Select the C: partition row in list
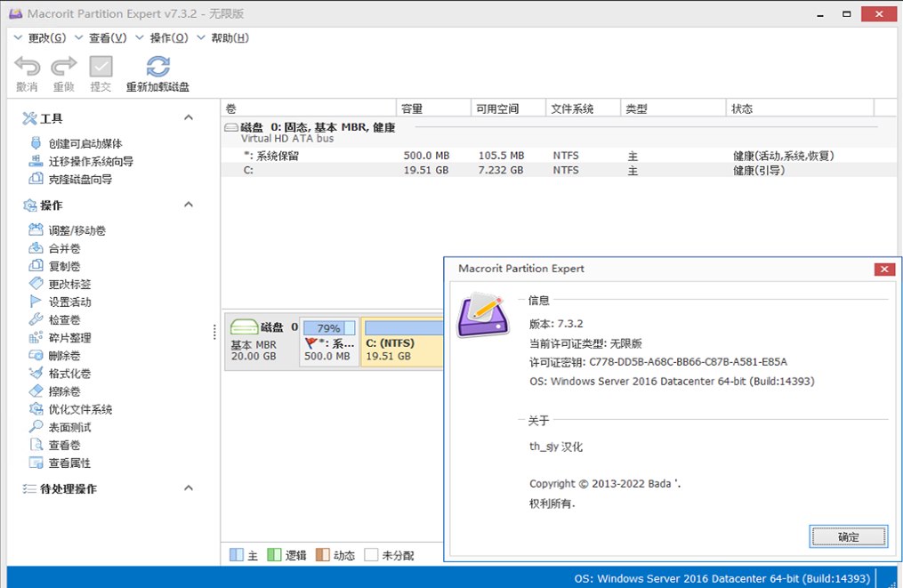 click(559, 170)
